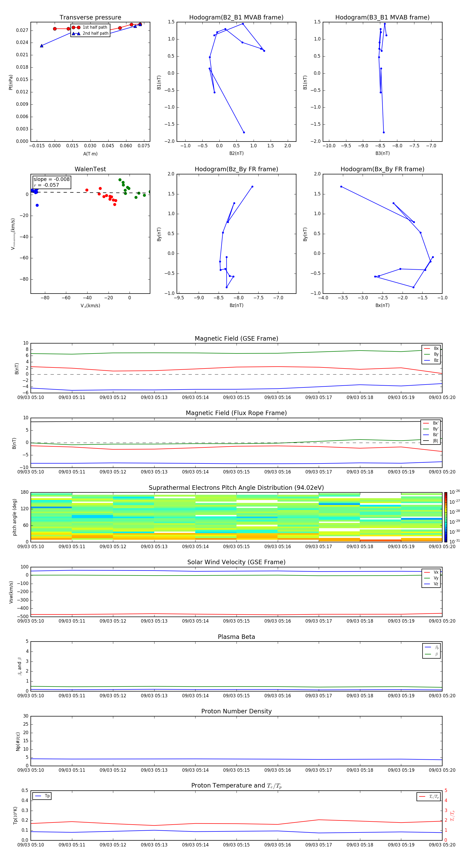473x868 pixels.
Task: Click the 'WalenTest' plot title
Action: pyautogui.click(x=90, y=169)
